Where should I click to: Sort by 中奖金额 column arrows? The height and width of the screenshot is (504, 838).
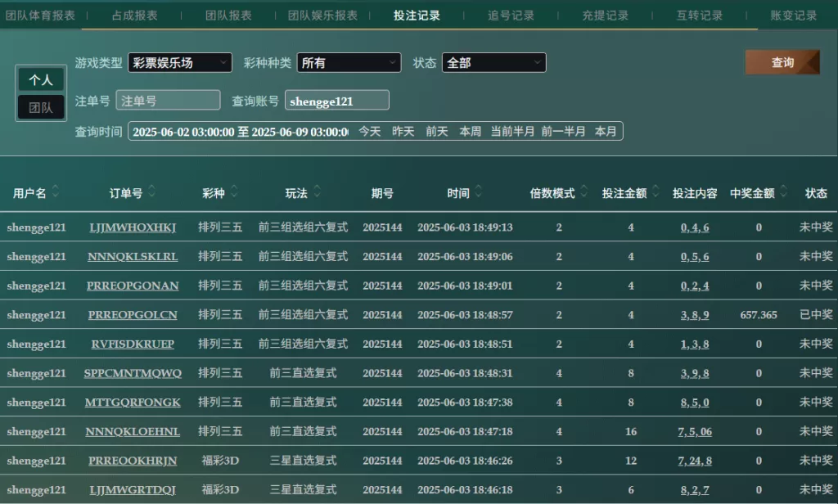784,191
